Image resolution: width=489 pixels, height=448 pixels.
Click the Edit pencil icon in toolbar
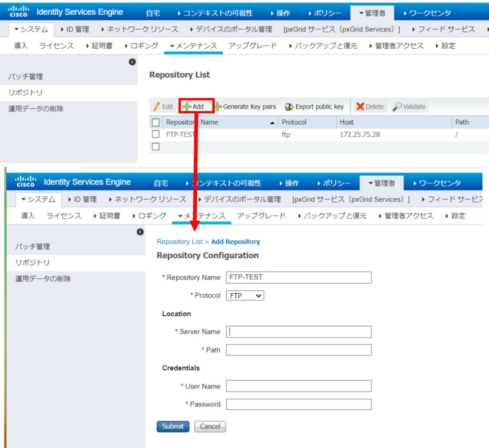coord(156,107)
